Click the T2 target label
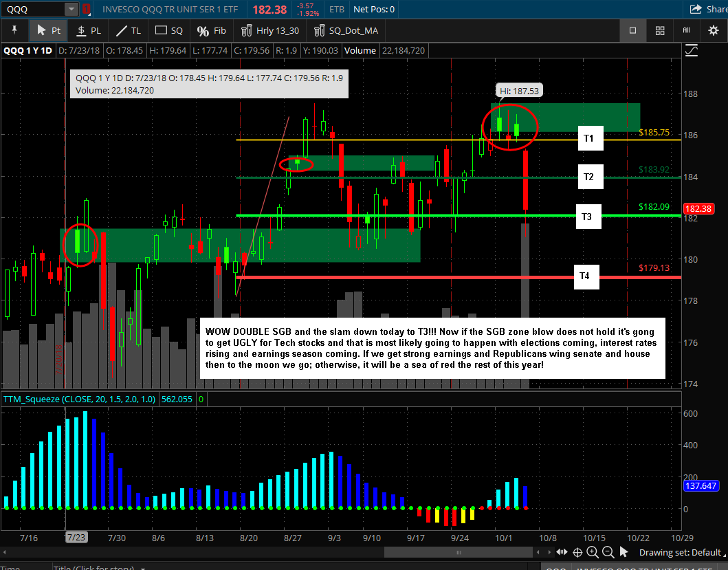Viewport: 728px width, 570px height. point(591,177)
